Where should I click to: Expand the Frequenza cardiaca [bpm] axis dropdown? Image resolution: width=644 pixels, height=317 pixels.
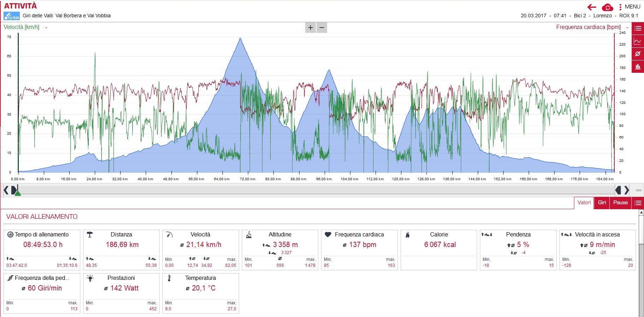click(x=627, y=28)
